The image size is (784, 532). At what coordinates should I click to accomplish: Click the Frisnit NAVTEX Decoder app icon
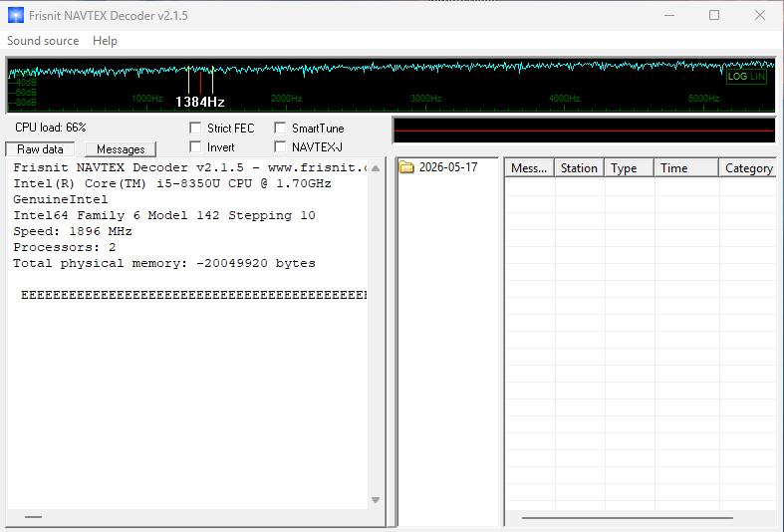click(x=16, y=16)
